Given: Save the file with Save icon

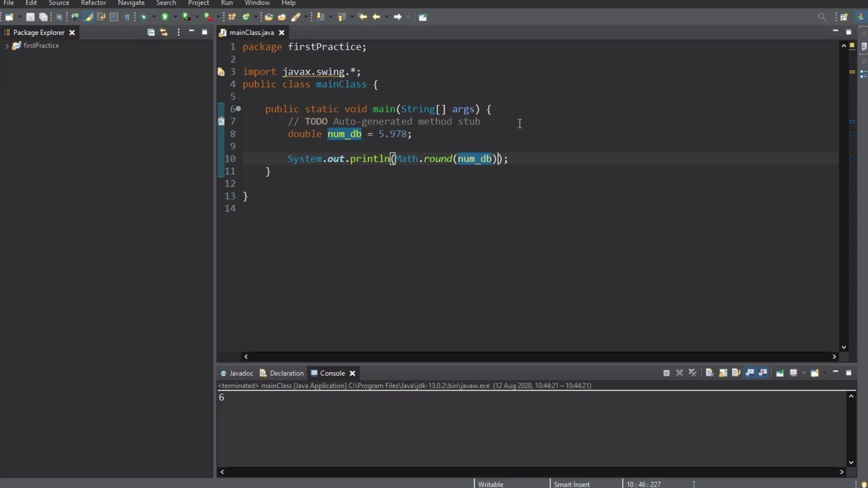Looking at the screenshot, I should (x=30, y=17).
